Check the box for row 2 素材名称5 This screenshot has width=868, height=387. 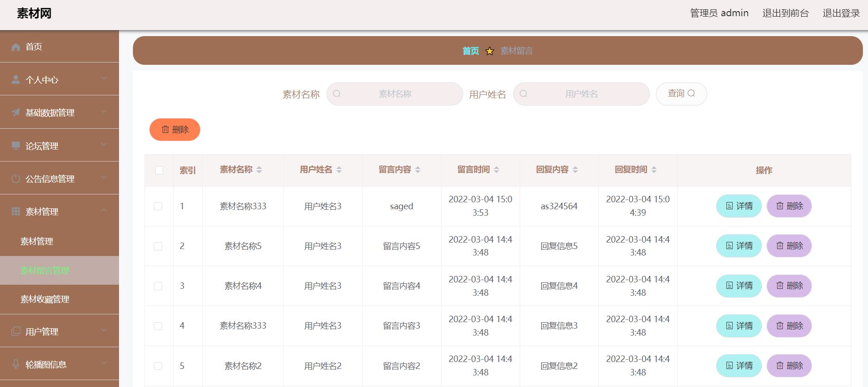pyautogui.click(x=158, y=246)
